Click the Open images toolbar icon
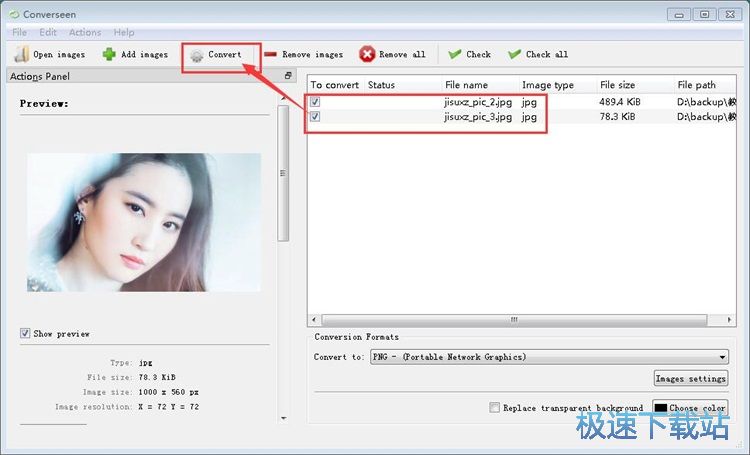Image resolution: width=750 pixels, height=455 pixels. pyautogui.click(x=22, y=55)
